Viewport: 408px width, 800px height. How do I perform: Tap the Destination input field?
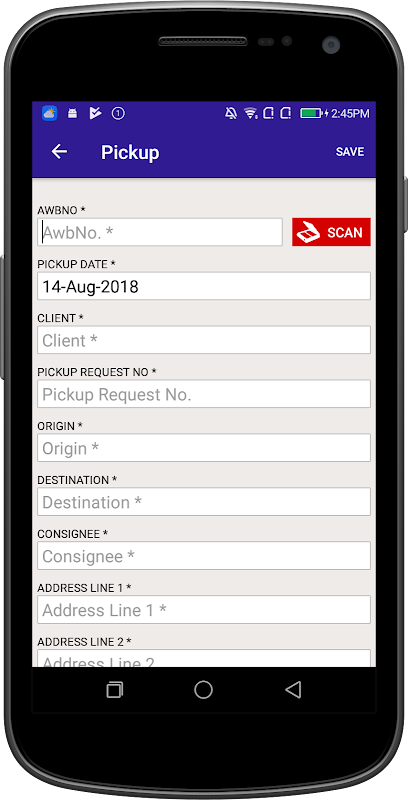pyautogui.click(x=204, y=502)
